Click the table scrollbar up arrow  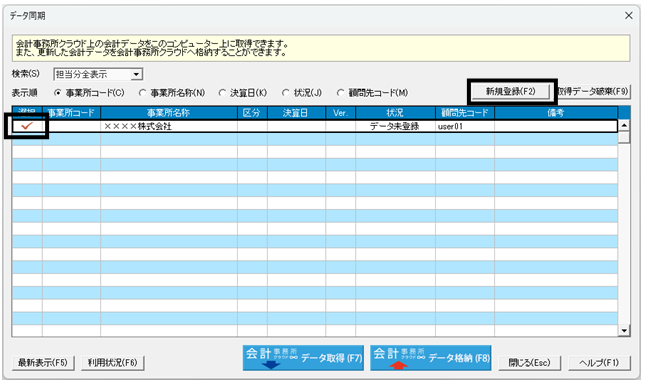click(624, 125)
